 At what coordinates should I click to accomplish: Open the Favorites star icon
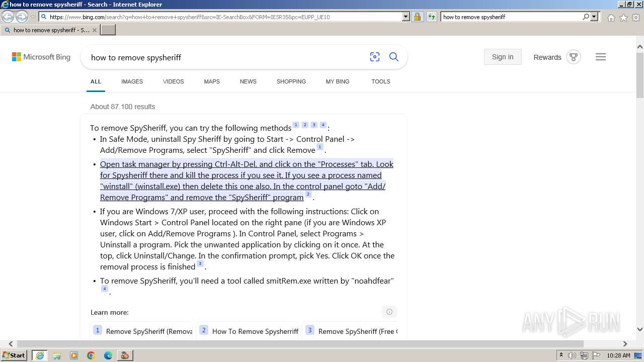point(623,18)
